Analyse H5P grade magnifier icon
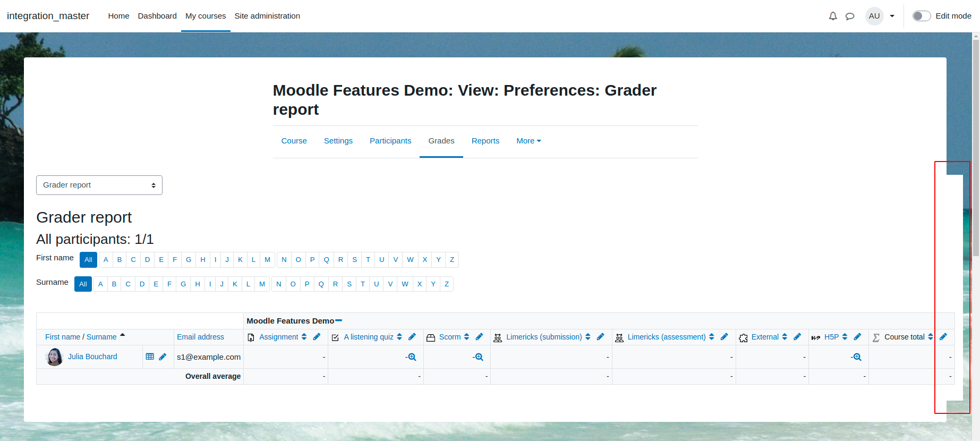980x441 pixels. (857, 357)
